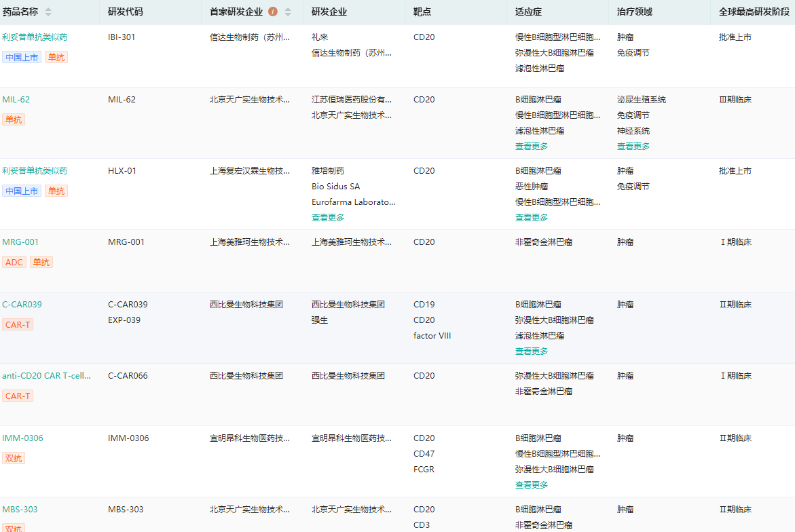The image size is (795, 532).
Task: Open drug link IMM-0306
Action: (23, 438)
